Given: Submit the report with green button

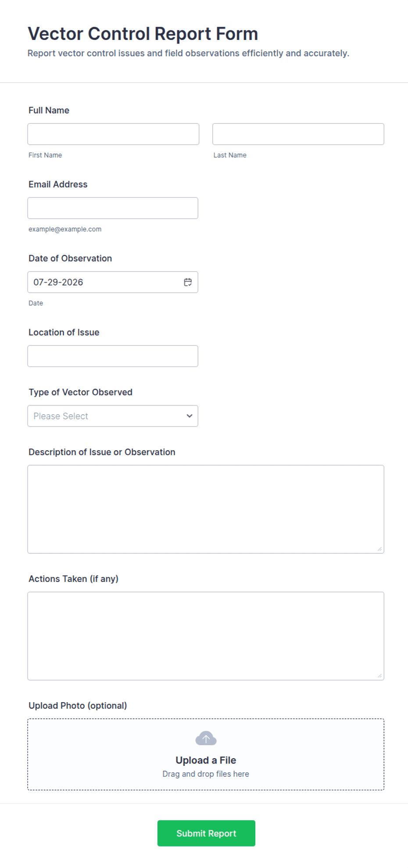Looking at the screenshot, I should 206,833.
